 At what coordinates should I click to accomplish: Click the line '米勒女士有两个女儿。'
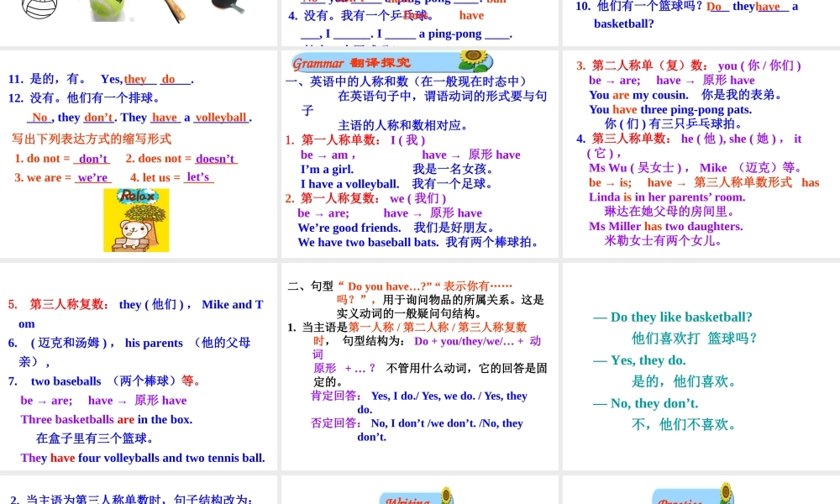coord(664,241)
